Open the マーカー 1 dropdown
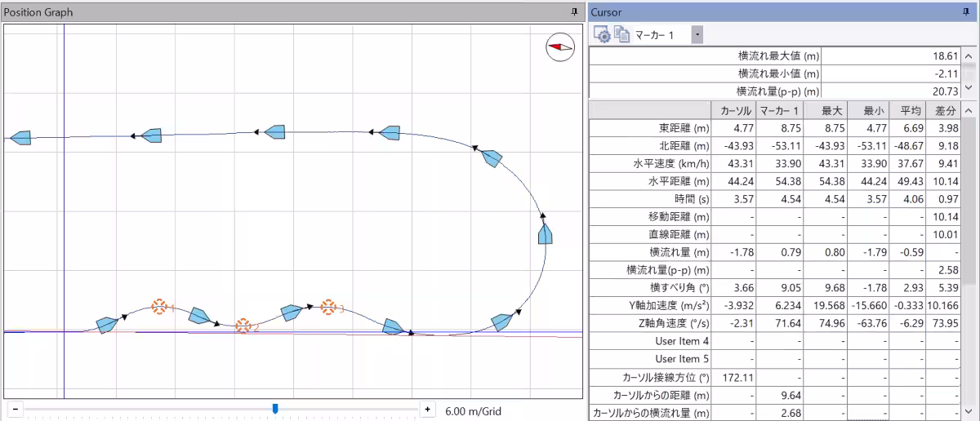 [x=697, y=34]
